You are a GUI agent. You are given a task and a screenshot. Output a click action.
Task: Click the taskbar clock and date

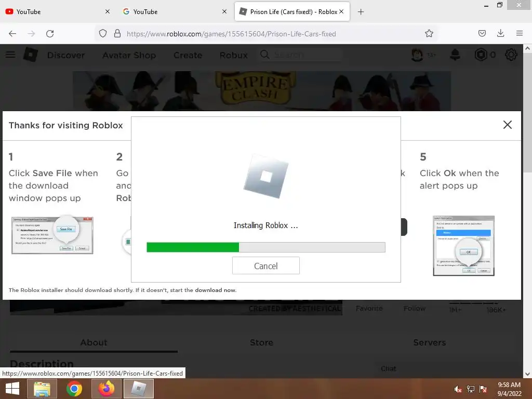509,389
